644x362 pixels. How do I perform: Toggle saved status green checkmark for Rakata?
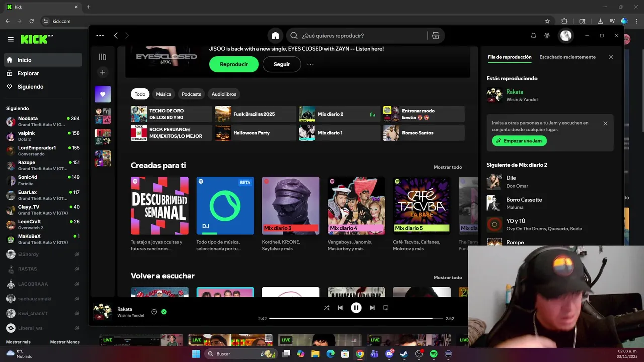(x=164, y=312)
